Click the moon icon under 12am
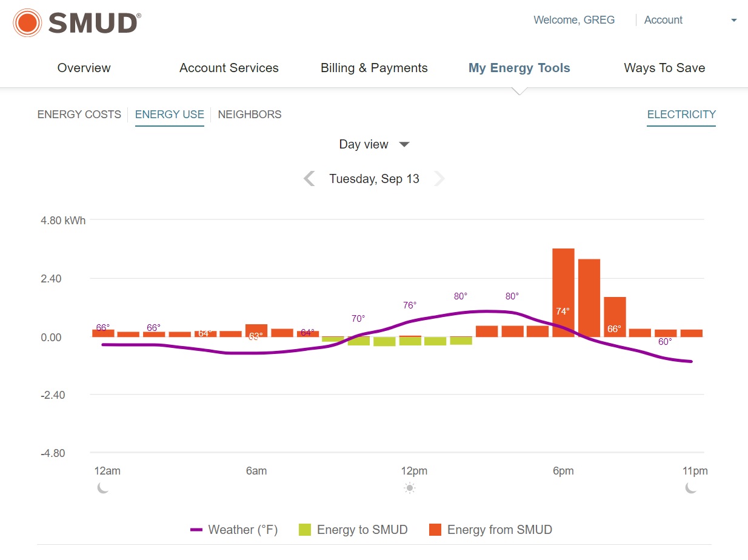 [x=103, y=488]
